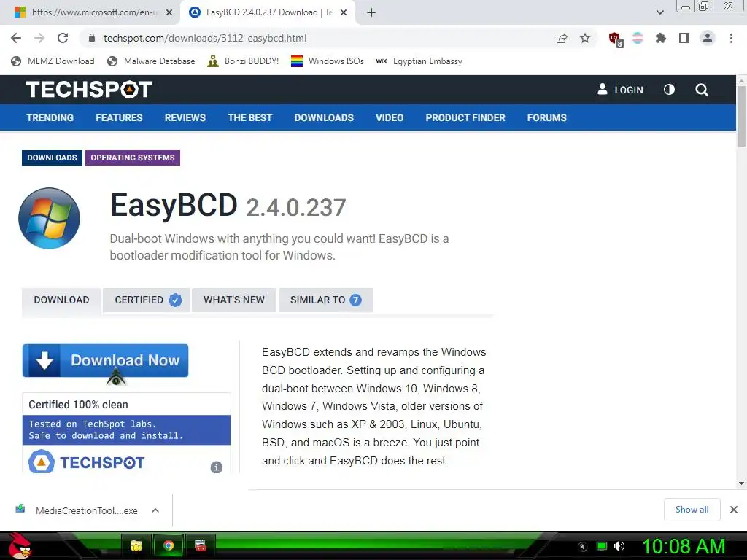The width and height of the screenshot is (747, 560).
Task: Open the Egyptian Embassy bookmark
Action: coord(419,61)
